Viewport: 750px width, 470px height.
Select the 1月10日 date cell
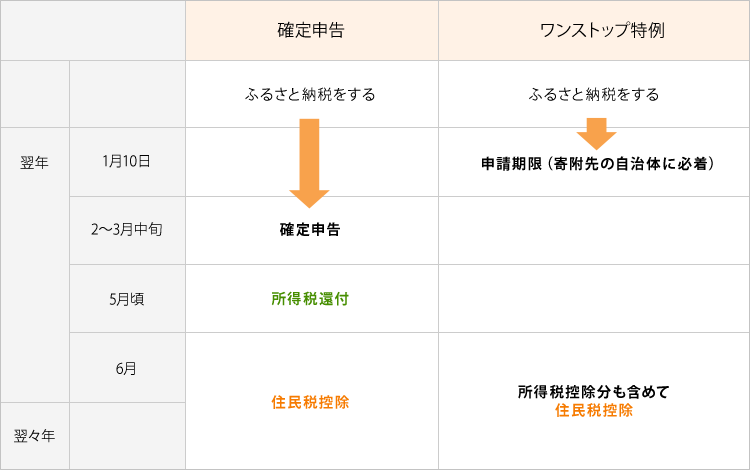(127, 162)
